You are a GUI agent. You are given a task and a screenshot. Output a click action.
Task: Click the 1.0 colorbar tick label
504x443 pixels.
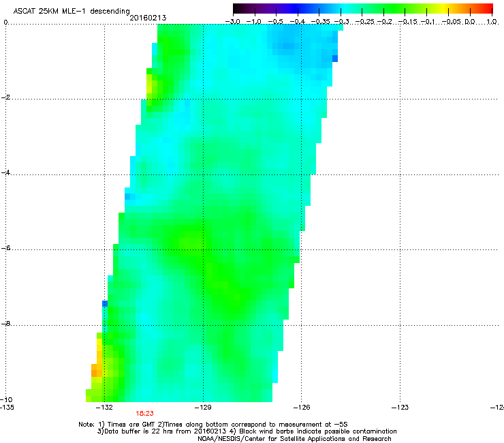tap(492, 22)
